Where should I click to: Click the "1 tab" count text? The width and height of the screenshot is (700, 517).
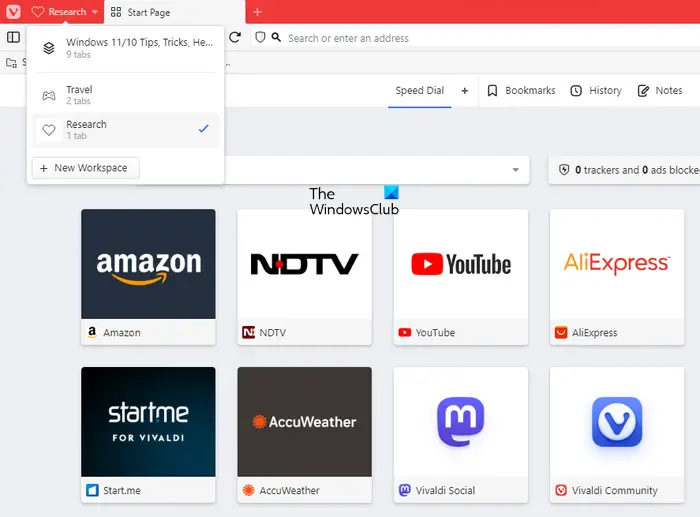tap(76, 136)
